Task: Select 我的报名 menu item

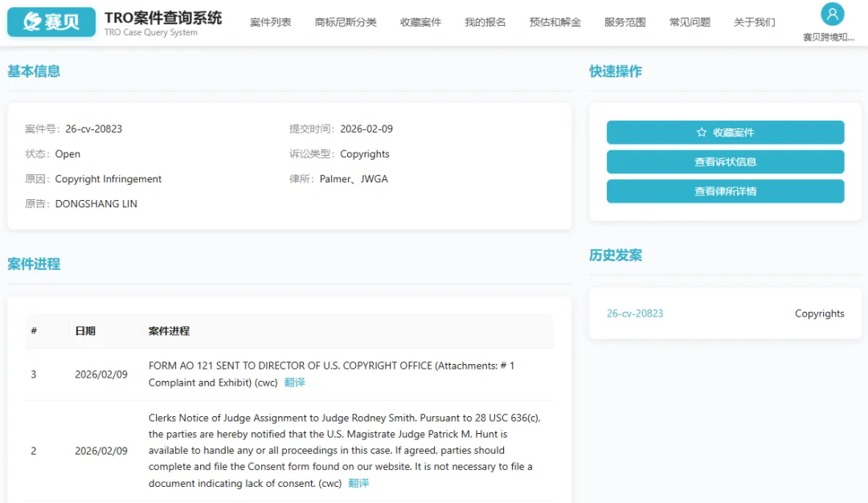Action: [x=485, y=22]
